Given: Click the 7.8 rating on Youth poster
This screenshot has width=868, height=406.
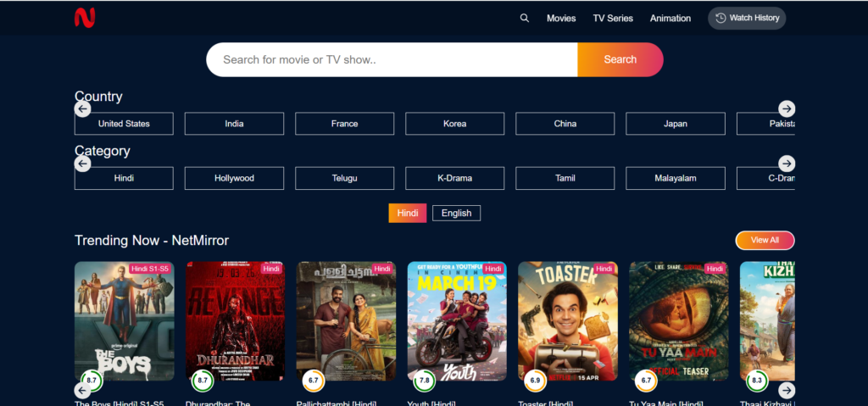Looking at the screenshot, I should (425, 381).
